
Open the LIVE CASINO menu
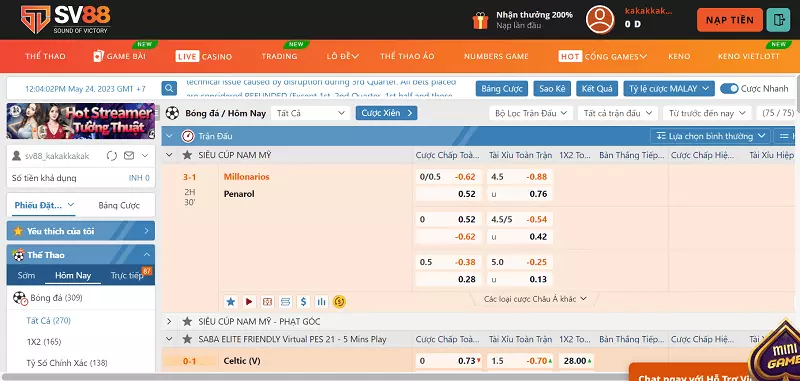204,57
